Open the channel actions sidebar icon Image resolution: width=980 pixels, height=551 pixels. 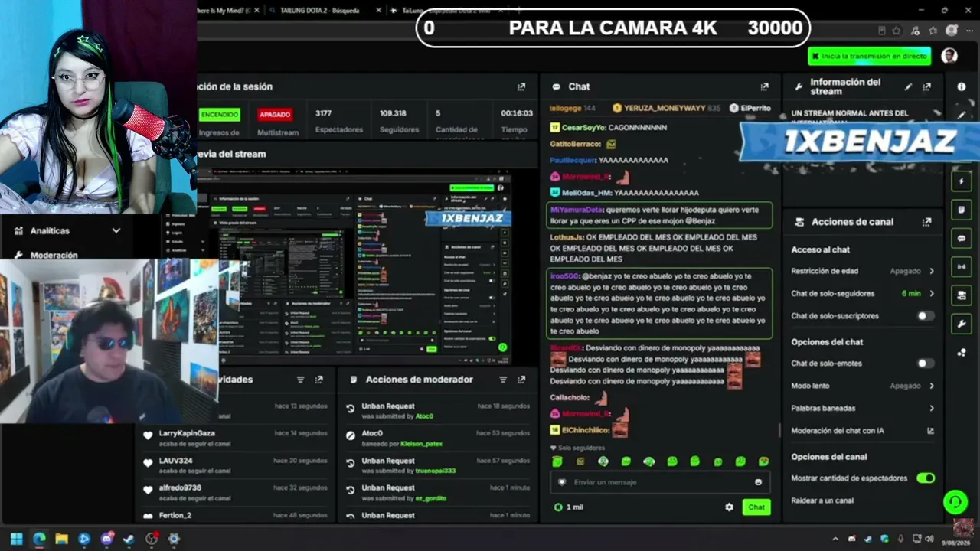tap(962, 295)
